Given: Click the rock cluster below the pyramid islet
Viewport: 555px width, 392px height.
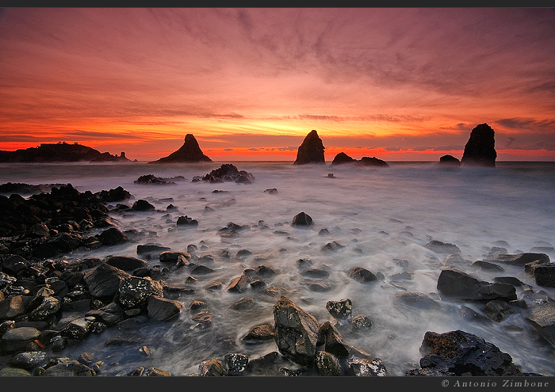Looking at the screenshot, I should tap(227, 173).
